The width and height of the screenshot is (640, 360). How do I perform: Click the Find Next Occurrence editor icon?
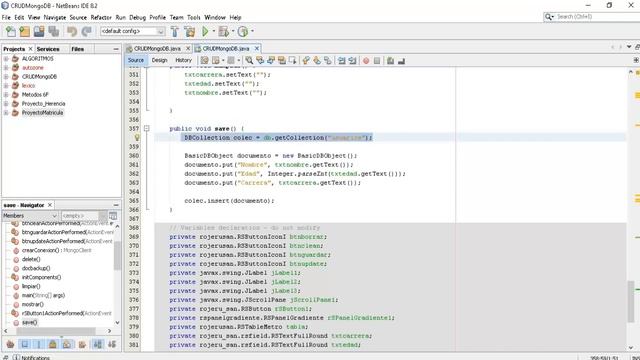click(x=271, y=60)
